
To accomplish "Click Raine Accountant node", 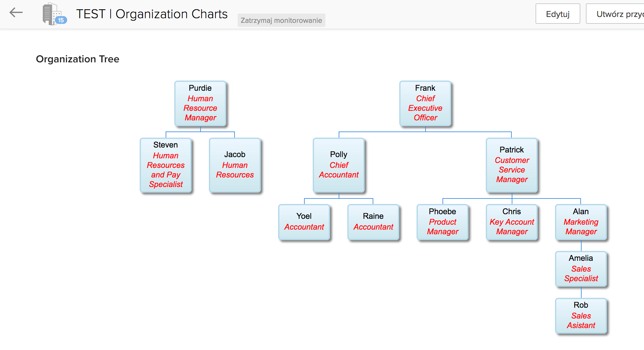I will tap(373, 222).
